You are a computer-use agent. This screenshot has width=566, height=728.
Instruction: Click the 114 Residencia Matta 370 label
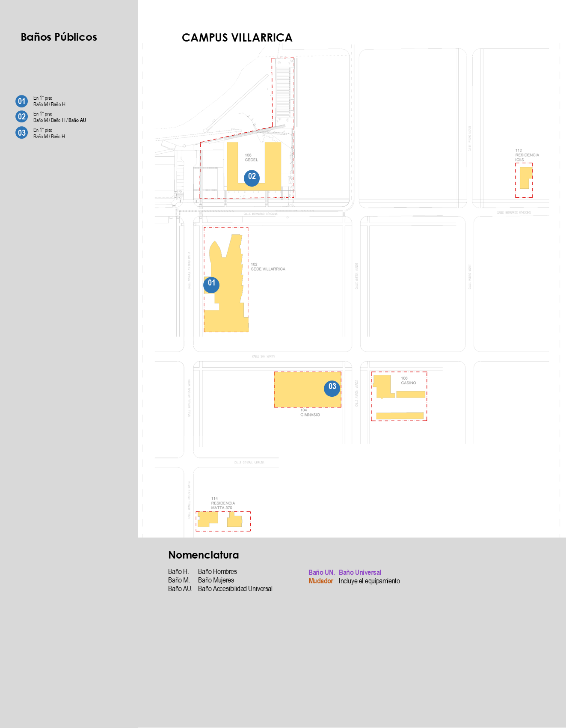(222, 503)
